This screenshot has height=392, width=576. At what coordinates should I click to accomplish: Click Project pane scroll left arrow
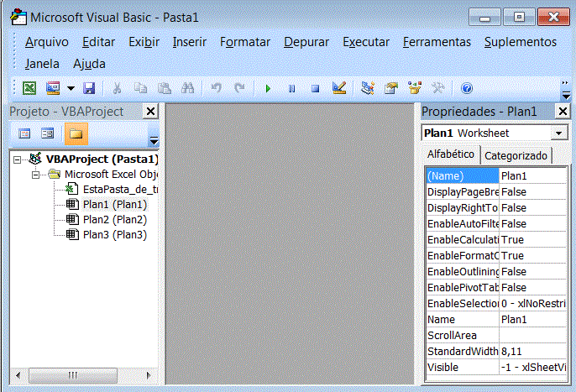(x=18, y=375)
